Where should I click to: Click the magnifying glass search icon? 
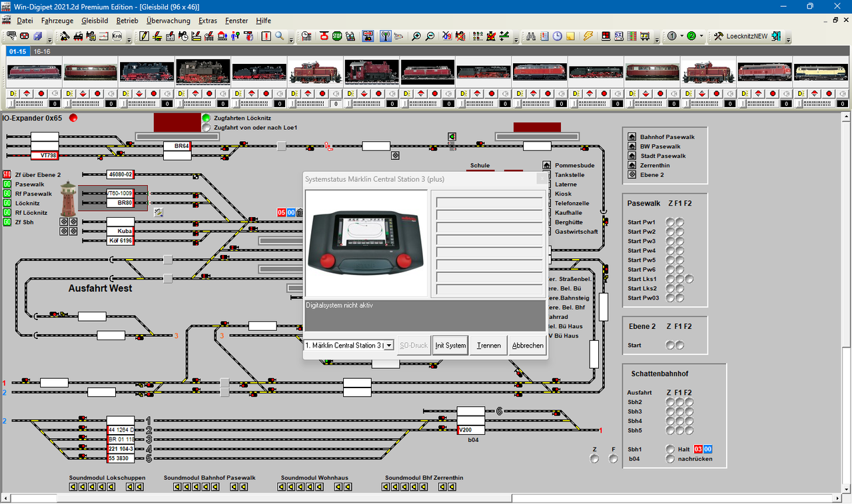point(279,36)
